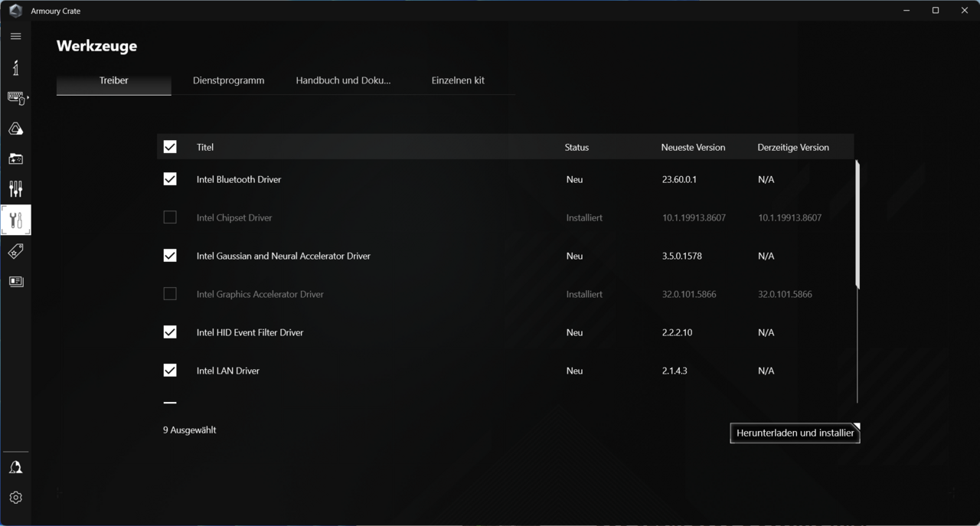Select the tools wrench icon in sidebar
This screenshot has width=980, height=526.
tap(15, 221)
